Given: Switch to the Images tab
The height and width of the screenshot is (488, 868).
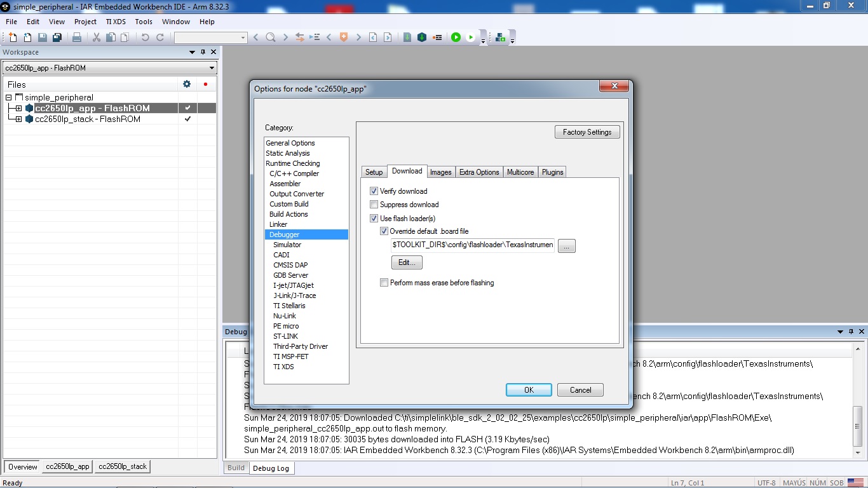Looking at the screenshot, I should pyautogui.click(x=441, y=172).
